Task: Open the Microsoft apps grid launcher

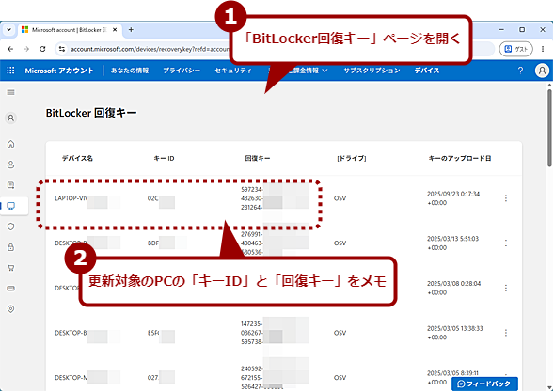Action: pyautogui.click(x=10, y=71)
